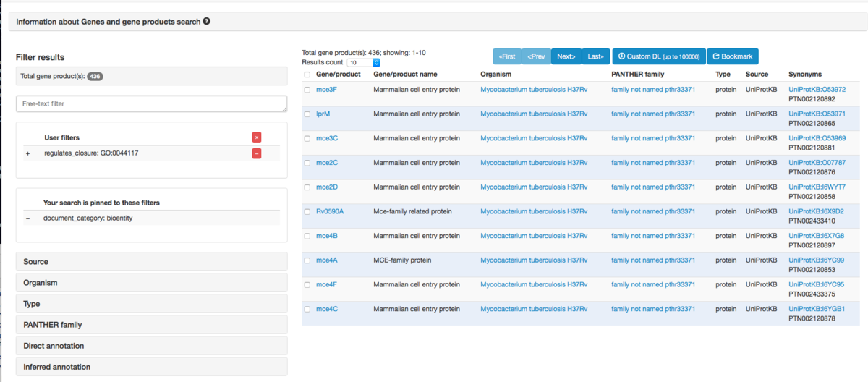
Task: Click the Custom DL download button
Action: tap(659, 56)
